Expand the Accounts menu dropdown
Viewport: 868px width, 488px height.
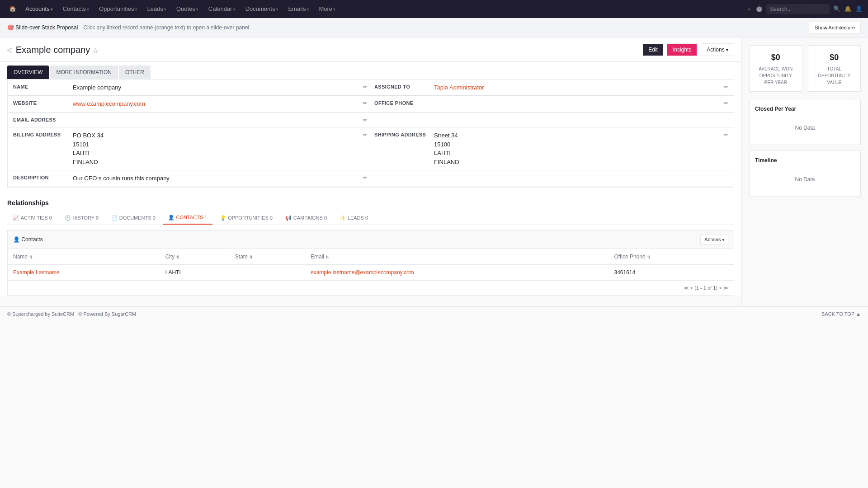(39, 9)
